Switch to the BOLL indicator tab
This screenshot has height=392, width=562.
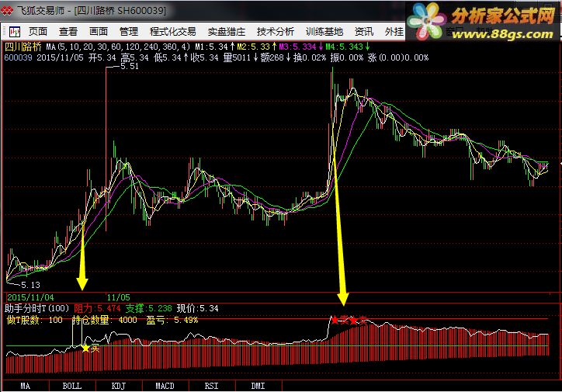point(72,386)
